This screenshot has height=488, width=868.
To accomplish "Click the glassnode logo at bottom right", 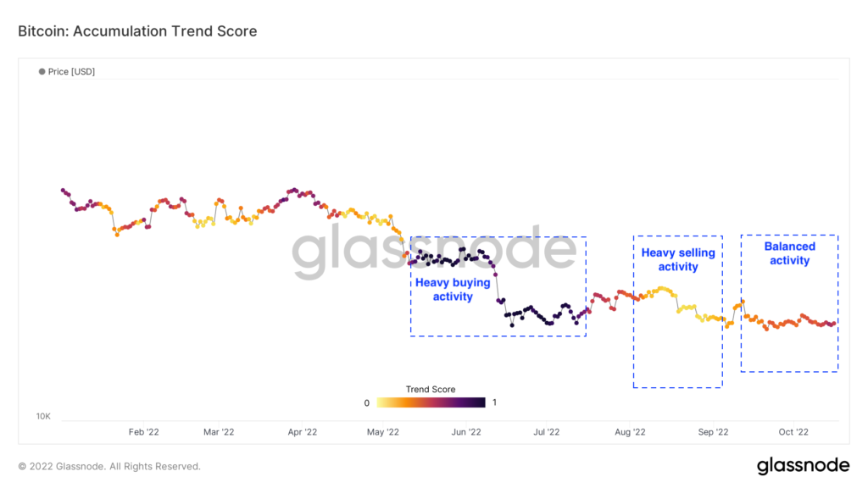I will (803, 465).
